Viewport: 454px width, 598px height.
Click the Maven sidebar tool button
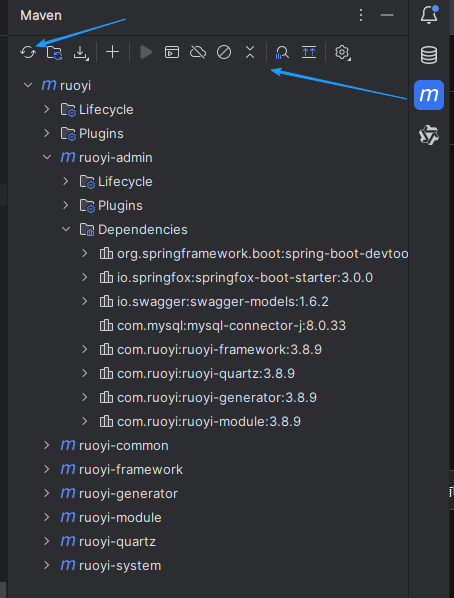[x=429, y=95]
